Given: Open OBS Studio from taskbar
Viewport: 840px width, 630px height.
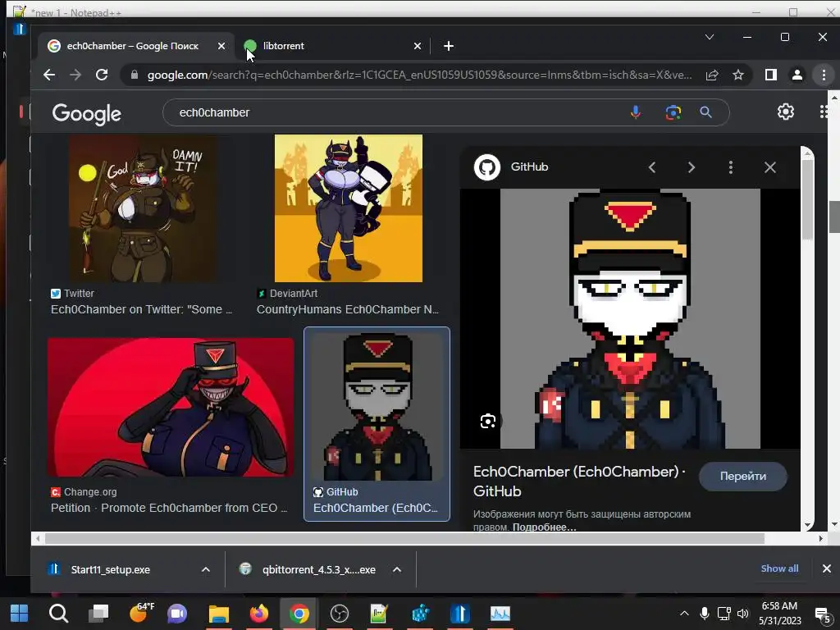Looking at the screenshot, I should (339, 614).
